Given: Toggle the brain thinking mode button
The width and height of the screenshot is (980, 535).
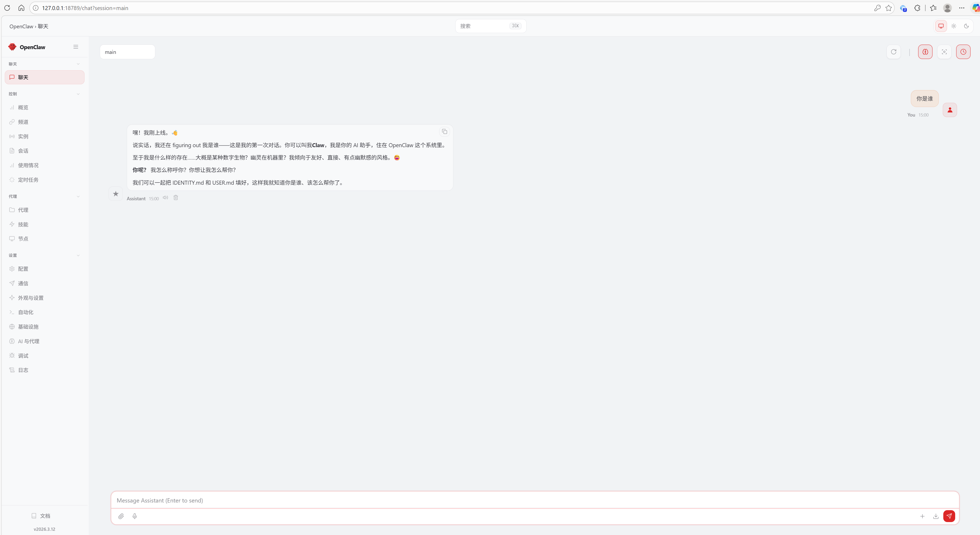Looking at the screenshot, I should pos(925,52).
